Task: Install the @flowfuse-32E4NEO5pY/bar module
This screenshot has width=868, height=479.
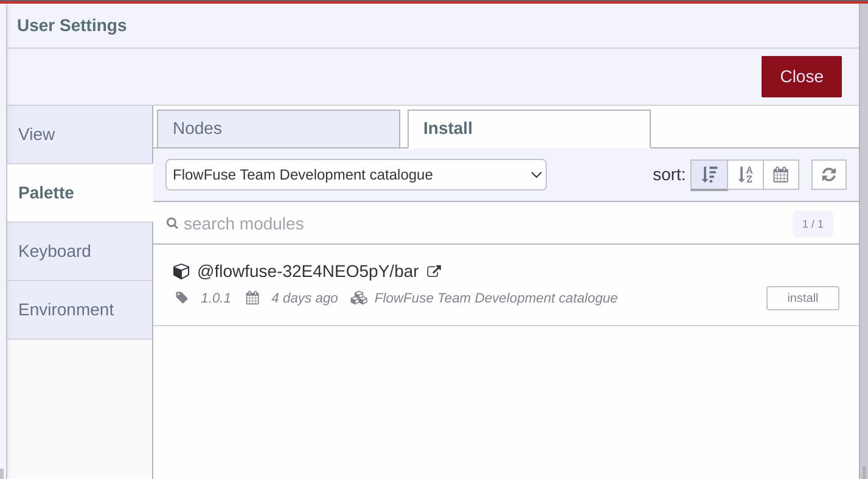Action: (x=802, y=298)
